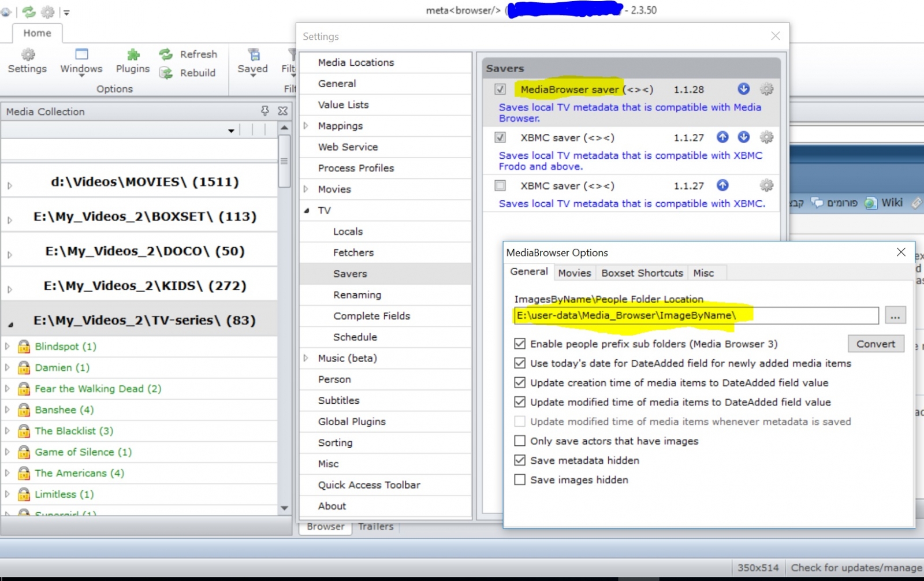Uncheck Save metadata hidden

520,460
